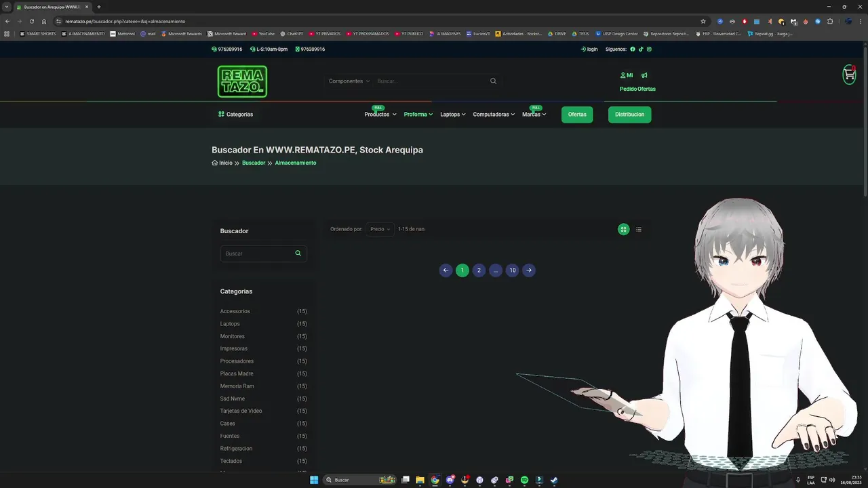
Task: Expand the Marcas menu
Action: (534, 115)
